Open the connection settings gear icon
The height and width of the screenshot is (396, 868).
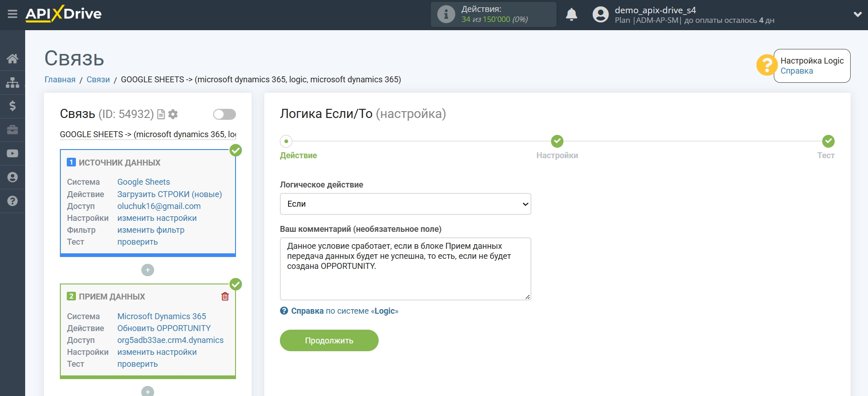click(173, 114)
